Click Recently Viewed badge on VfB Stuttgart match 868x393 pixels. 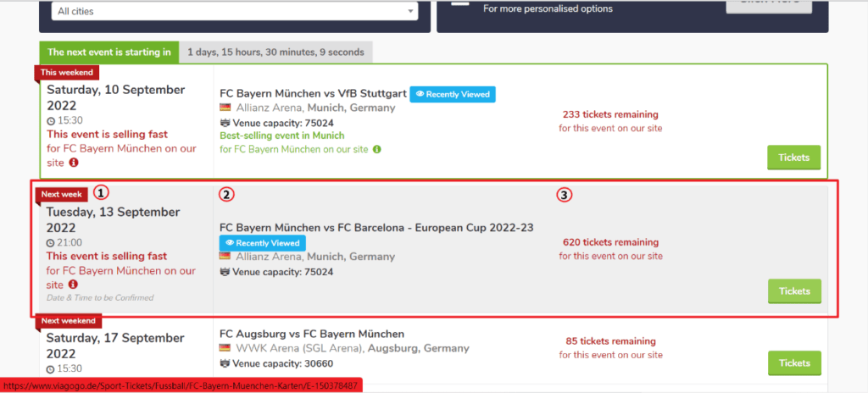click(x=453, y=94)
